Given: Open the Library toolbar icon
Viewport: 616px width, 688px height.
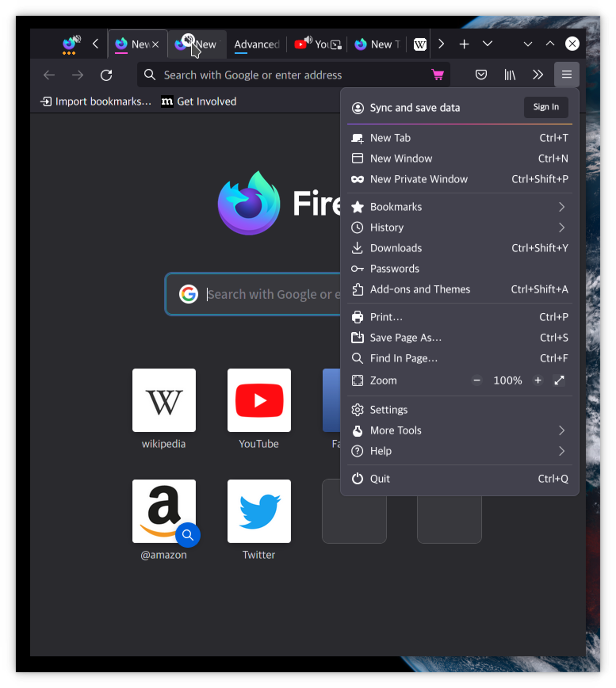Looking at the screenshot, I should point(509,74).
